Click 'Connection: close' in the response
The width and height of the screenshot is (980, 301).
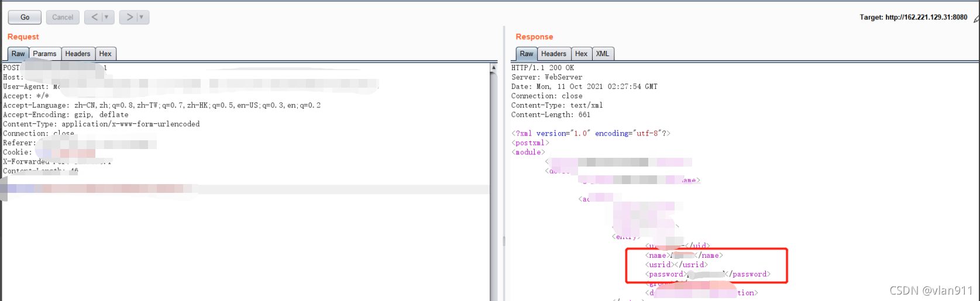(546, 96)
